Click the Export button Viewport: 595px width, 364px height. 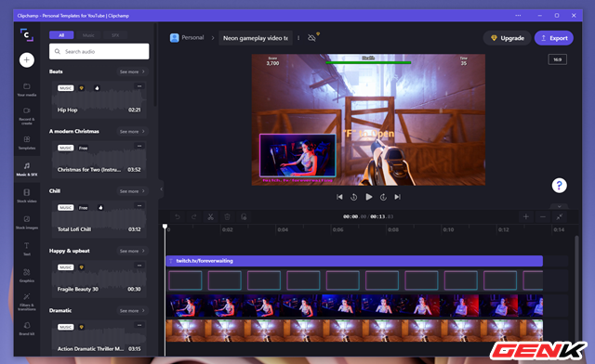tap(554, 38)
